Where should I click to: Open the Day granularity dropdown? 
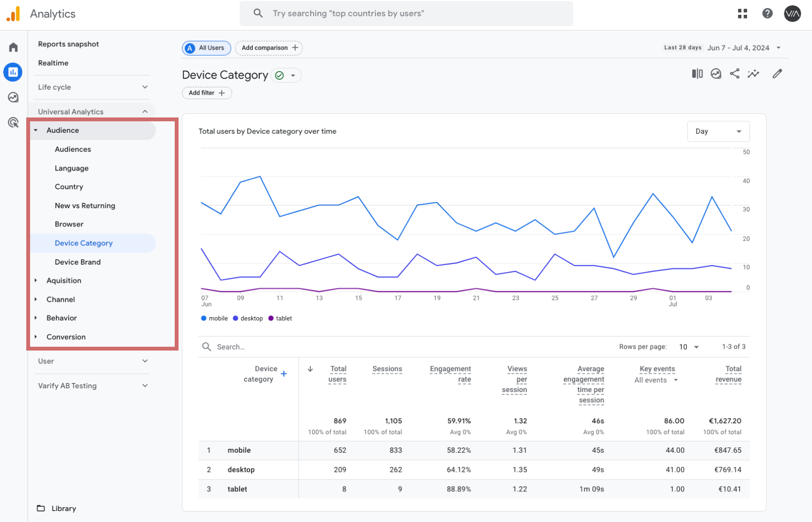(718, 131)
